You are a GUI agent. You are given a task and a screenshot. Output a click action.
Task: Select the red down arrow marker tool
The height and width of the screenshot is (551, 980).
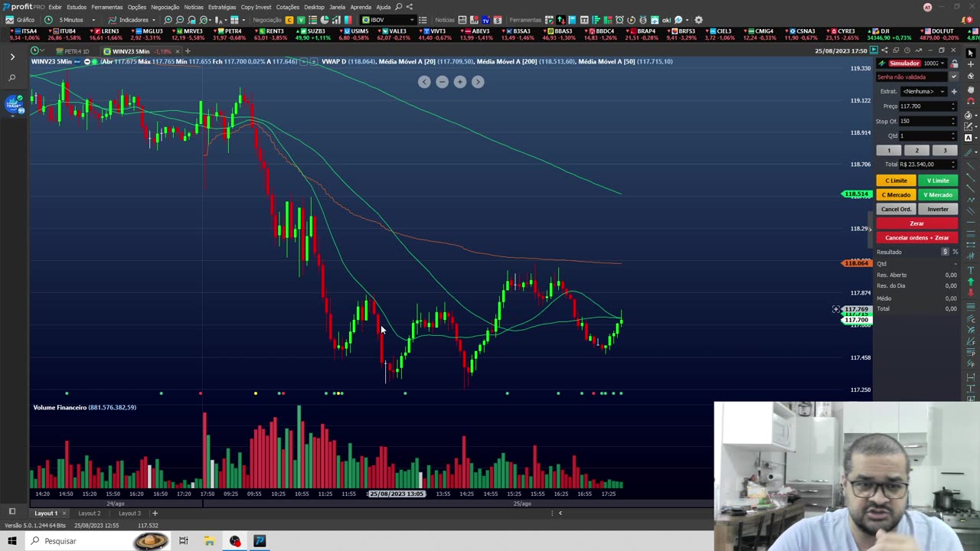coord(971,293)
